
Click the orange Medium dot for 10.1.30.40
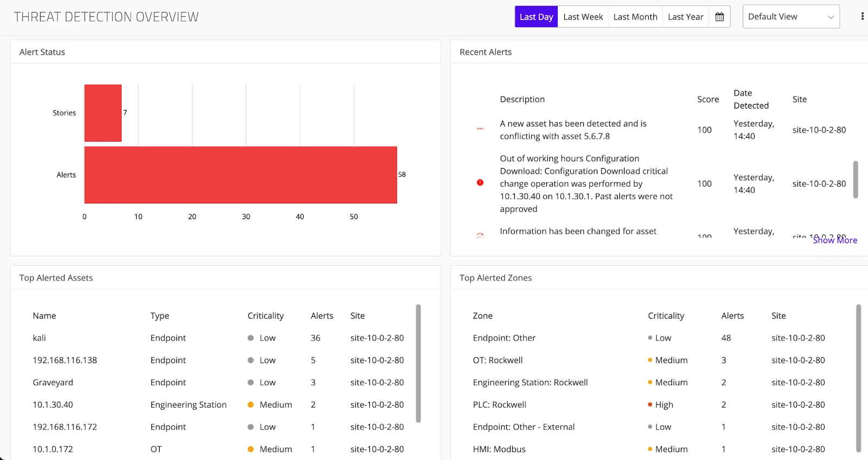(x=251, y=405)
